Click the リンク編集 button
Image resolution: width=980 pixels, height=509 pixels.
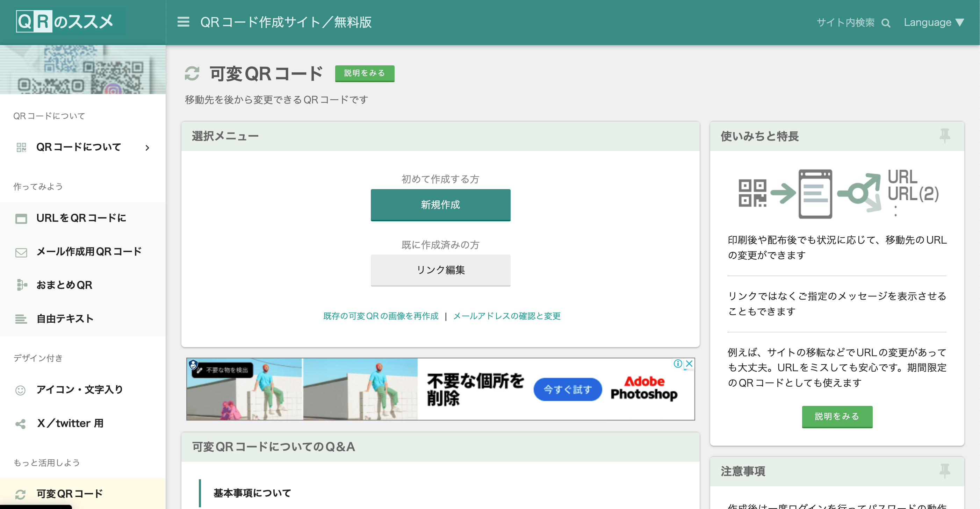[x=440, y=270]
